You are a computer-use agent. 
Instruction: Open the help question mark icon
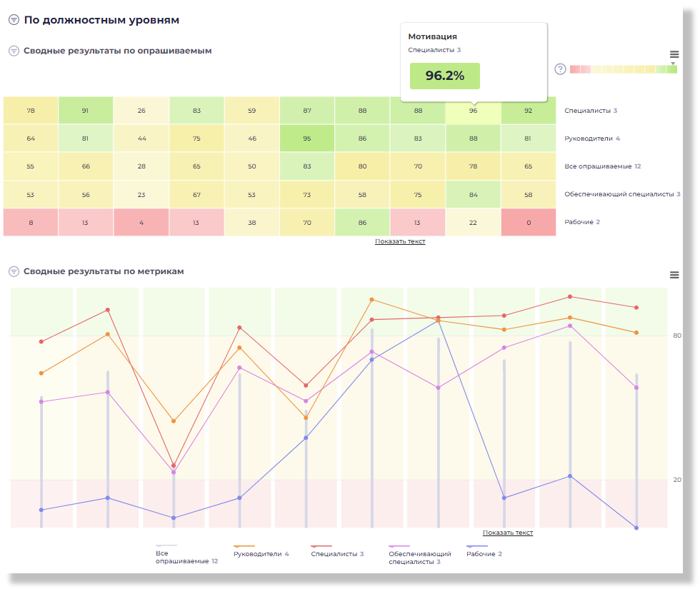coord(561,69)
